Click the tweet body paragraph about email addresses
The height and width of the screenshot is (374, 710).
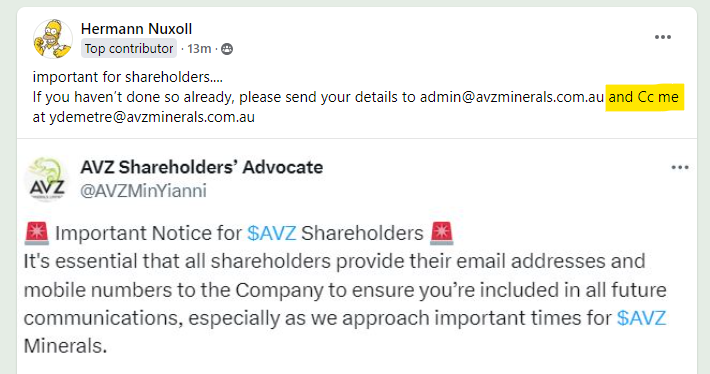tap(345, 303)
